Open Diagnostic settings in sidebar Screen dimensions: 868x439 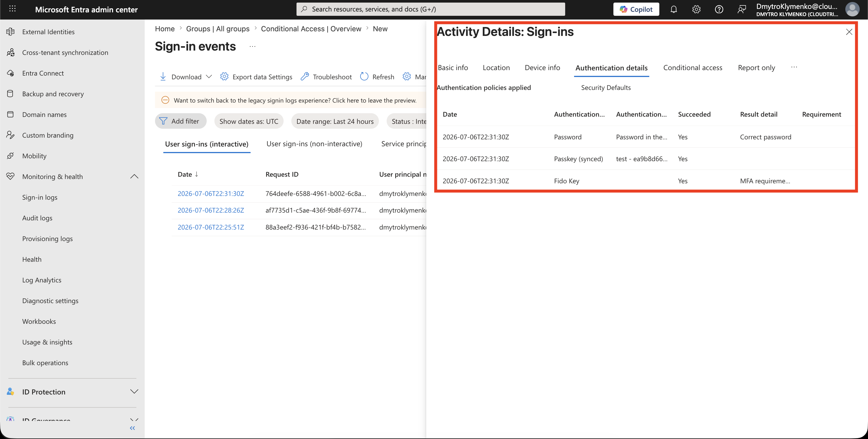tap(50, 301)
